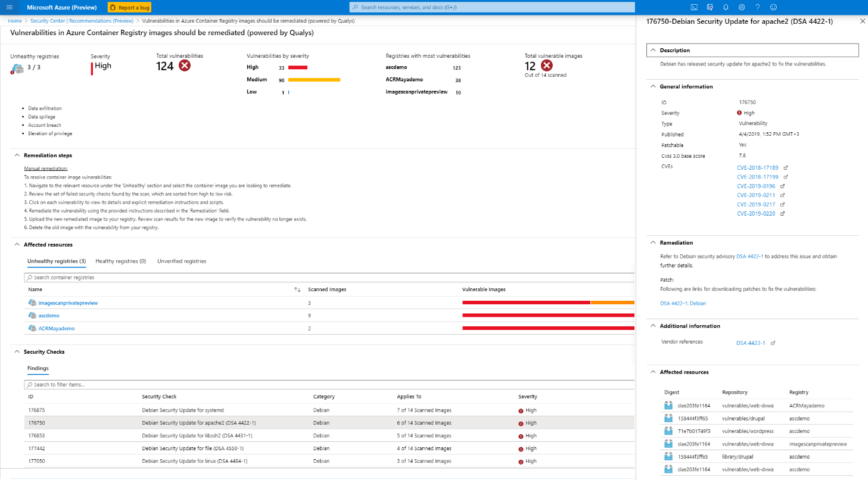868x480 pixels.
Task: Open external link icon for CVE-2019-0220
Action: coord(782,213)
